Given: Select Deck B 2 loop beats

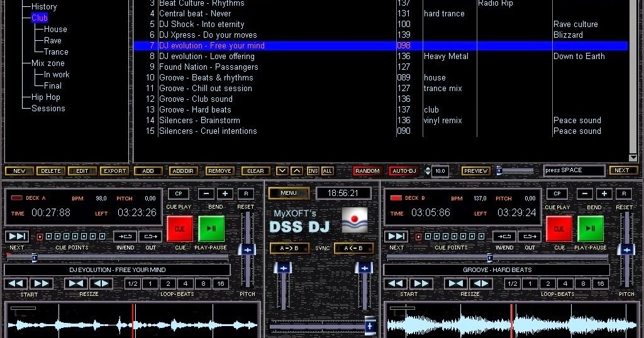Looking at the screenshot, I should [x=548, y=283].
